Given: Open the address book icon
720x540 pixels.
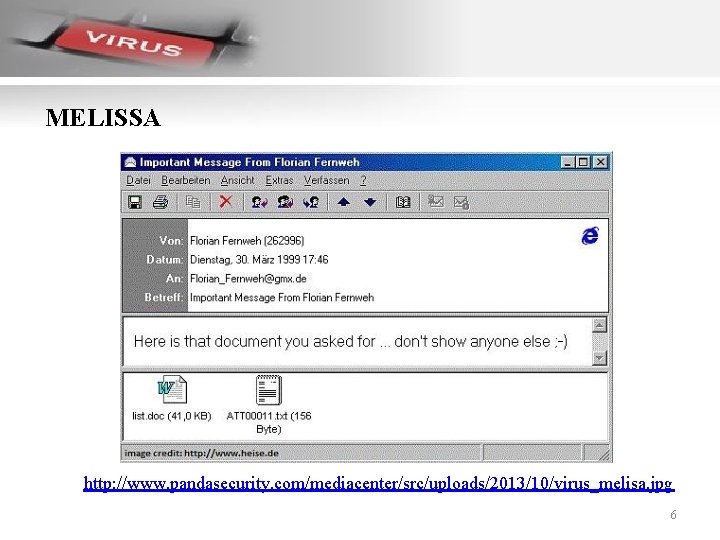Looking at the screenshot, I should click(403, 202).
